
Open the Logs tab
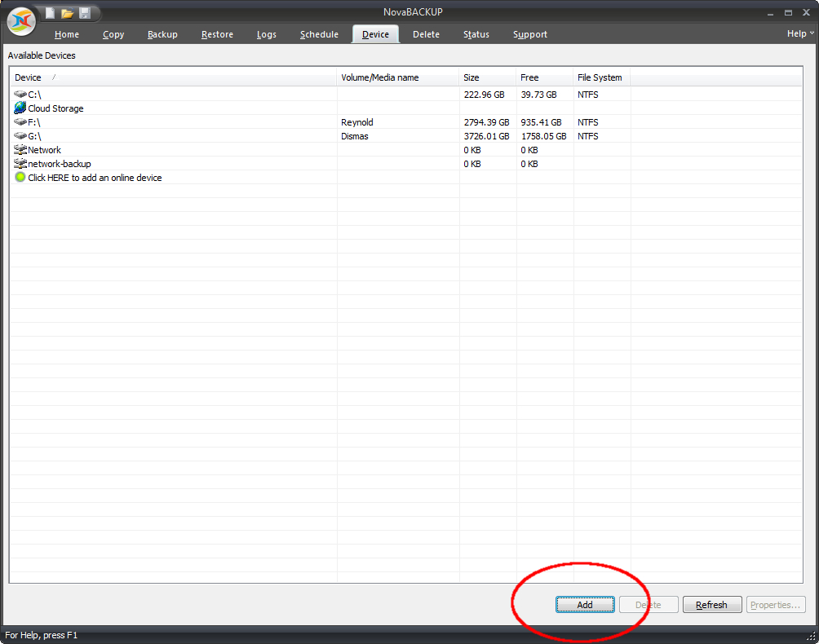(x=267, y=34)
